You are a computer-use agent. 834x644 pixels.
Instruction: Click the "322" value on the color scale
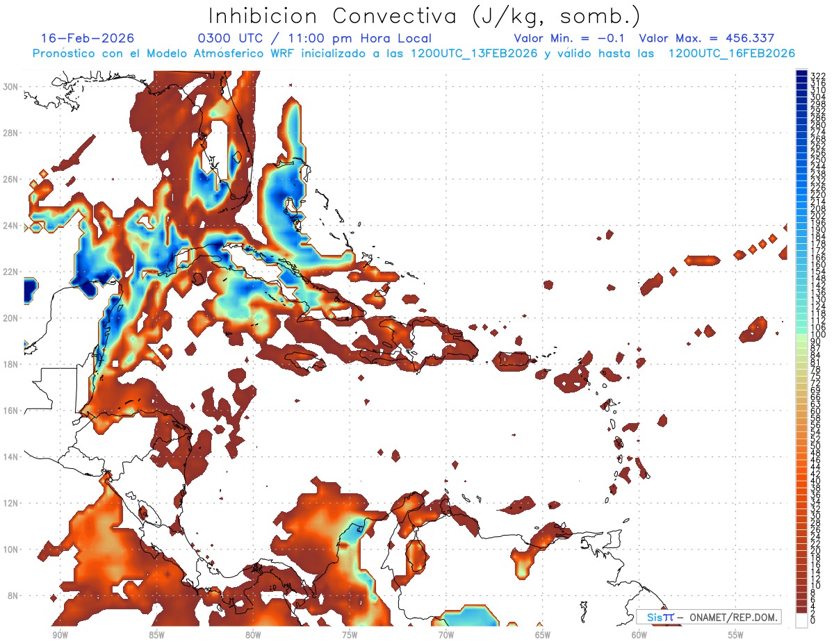(x=818, y=76)
